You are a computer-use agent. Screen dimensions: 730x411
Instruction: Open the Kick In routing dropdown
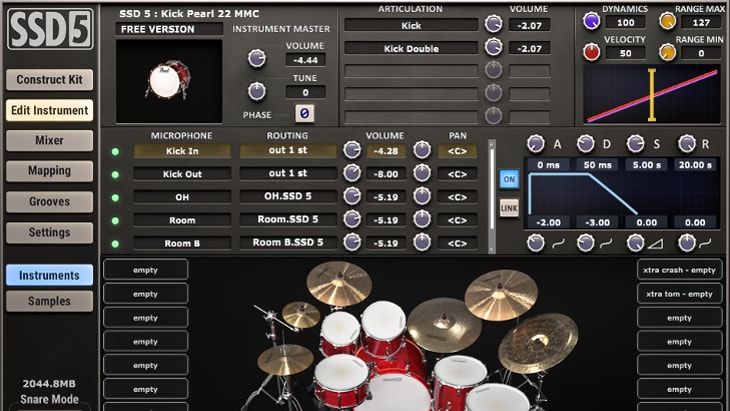pyautogui.click(x=288, y=150)
